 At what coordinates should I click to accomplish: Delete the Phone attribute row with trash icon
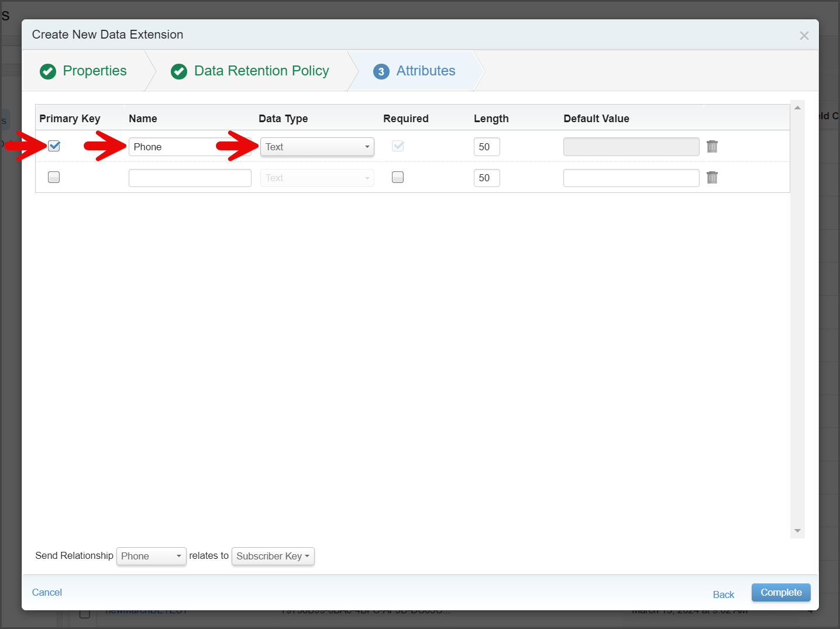(712, 146)
